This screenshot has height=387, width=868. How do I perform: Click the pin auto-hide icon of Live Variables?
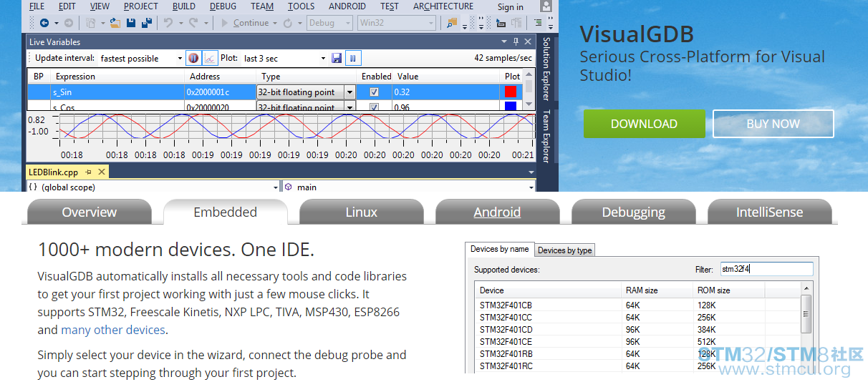click(x=516, y=41)
